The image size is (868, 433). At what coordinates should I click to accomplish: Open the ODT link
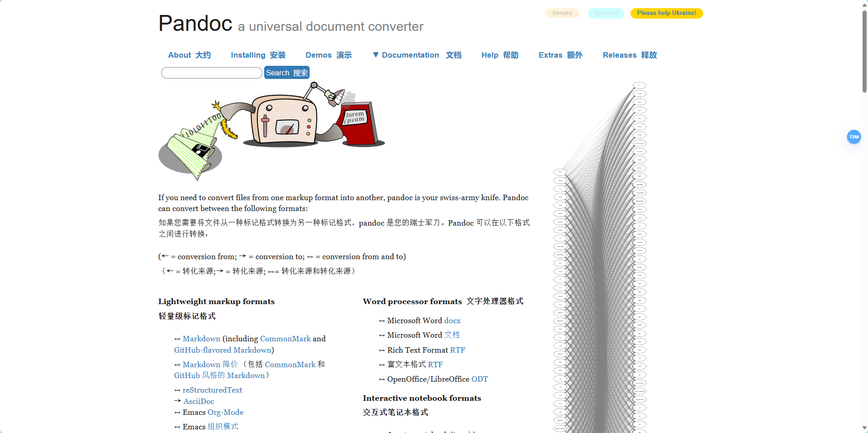click(479, 379)
